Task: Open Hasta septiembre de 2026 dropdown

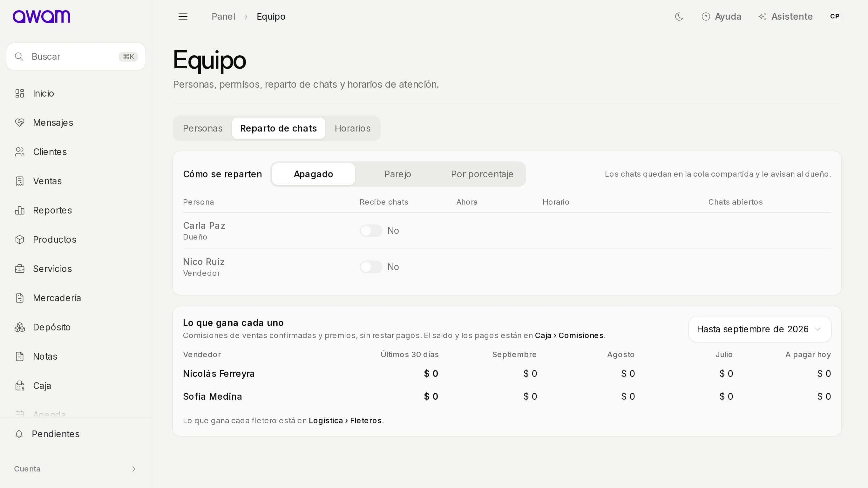Action: pyautogui.click(x=759, y=329)
